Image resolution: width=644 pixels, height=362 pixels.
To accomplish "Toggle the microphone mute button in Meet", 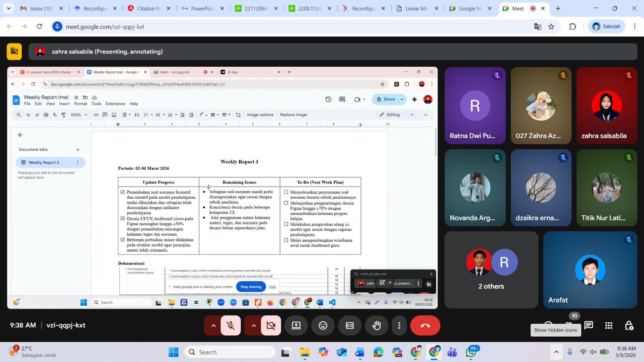I will point(231,325).
